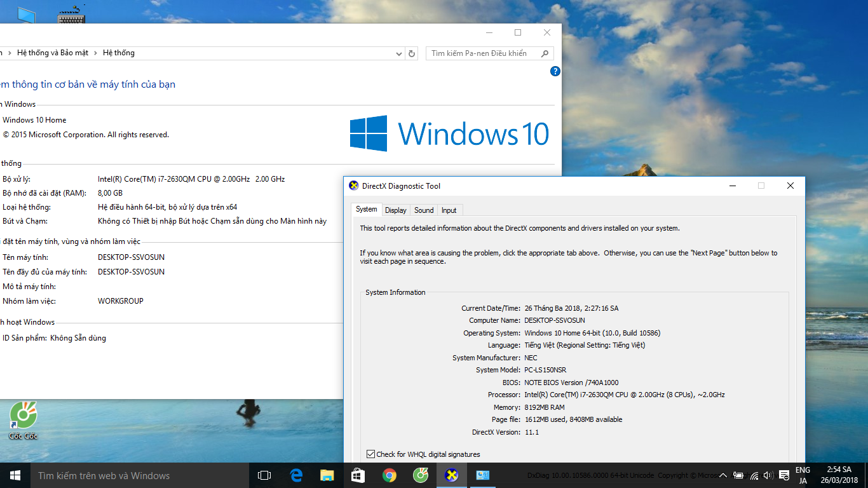This screenshot has height=488, width=868.
Task: Go to Hệ thống và Bảo mật breadcrumb
Action: point(53,53)
